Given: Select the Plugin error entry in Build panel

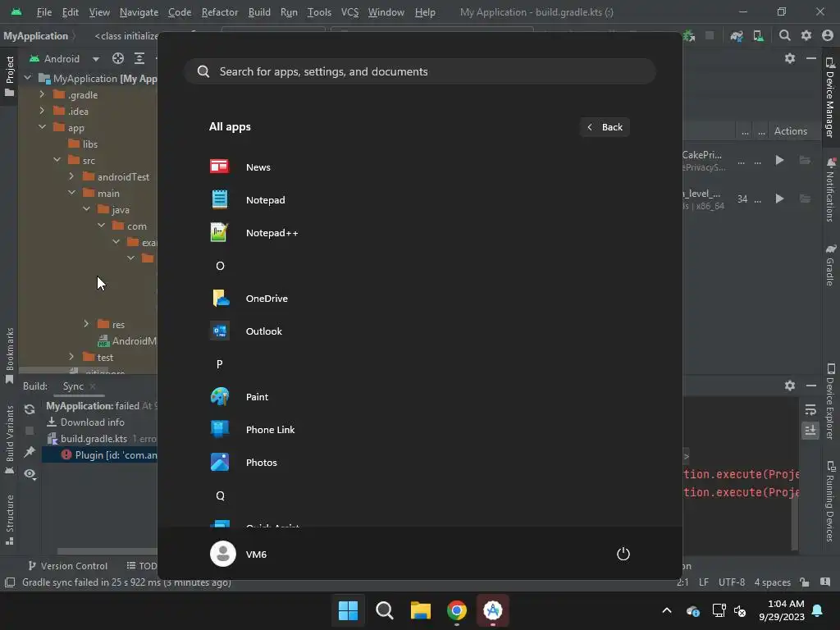Looking at the screenshot, I should coord(101,454).
